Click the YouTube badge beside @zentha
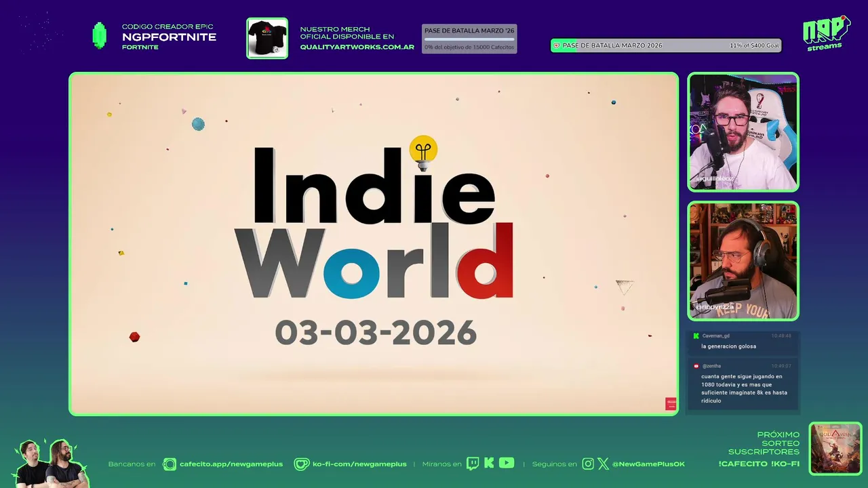 tap(696, 366)
